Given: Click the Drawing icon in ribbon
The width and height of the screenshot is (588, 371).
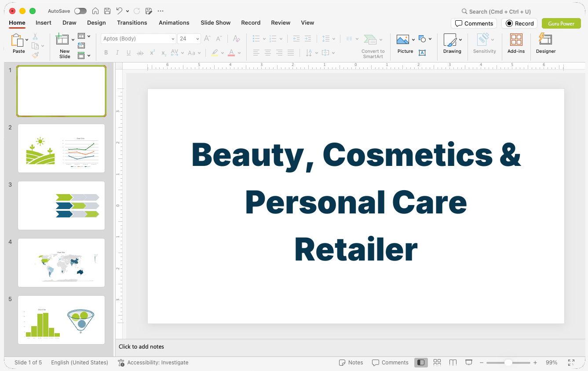Looking at the screenshot, I should click(450, 40).
